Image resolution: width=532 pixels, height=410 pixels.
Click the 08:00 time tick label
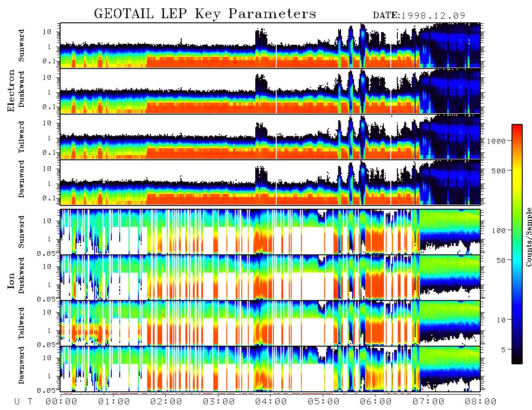pos(481,402)
